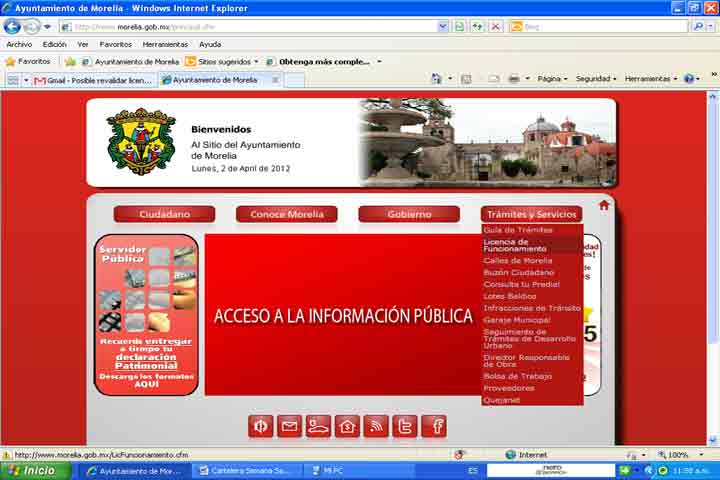Select Consulta tu Predial from the menu
720x480 pixels.
tap(520, 284)
